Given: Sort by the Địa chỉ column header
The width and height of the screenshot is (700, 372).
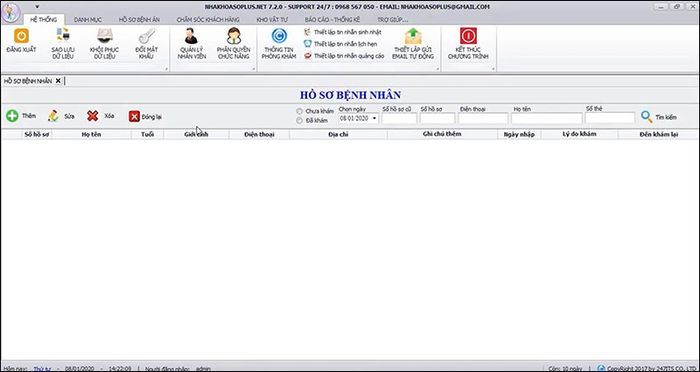Looking at the screenshot, I should 338,134.
